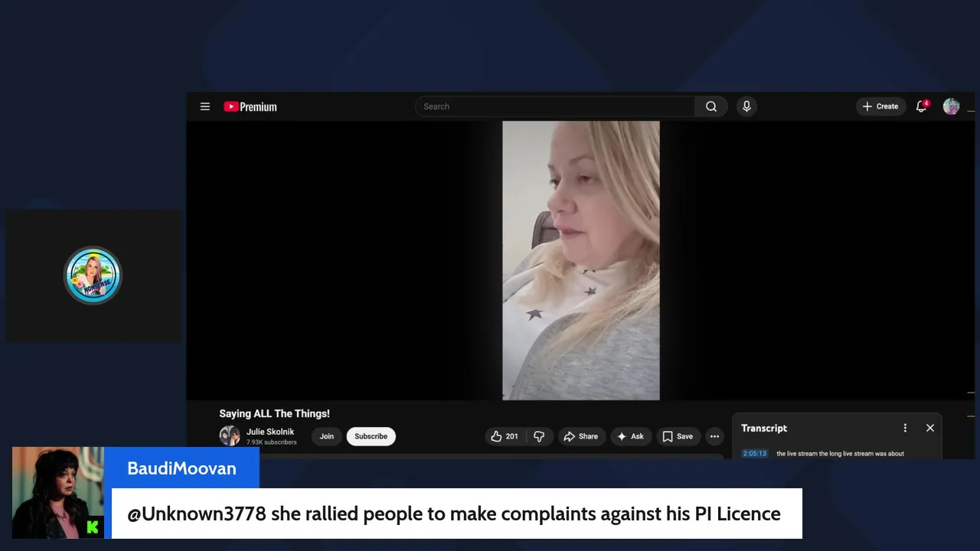This screenshot has width=980, height=551.
Task: Open the YouTube hamburger guide menu
Action: (x=205, y=106)
